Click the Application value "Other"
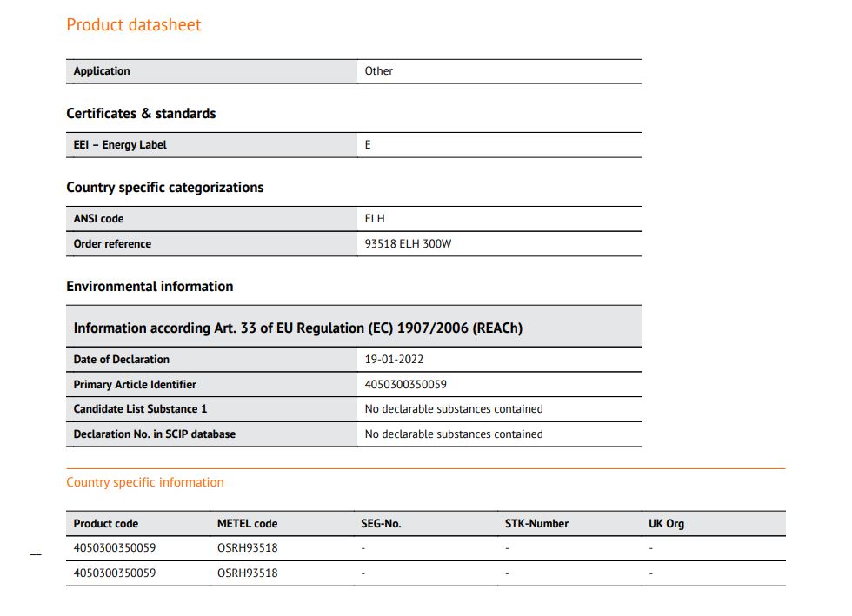The image size is (852, 616). pyautogui.click(x=379, y=71)
